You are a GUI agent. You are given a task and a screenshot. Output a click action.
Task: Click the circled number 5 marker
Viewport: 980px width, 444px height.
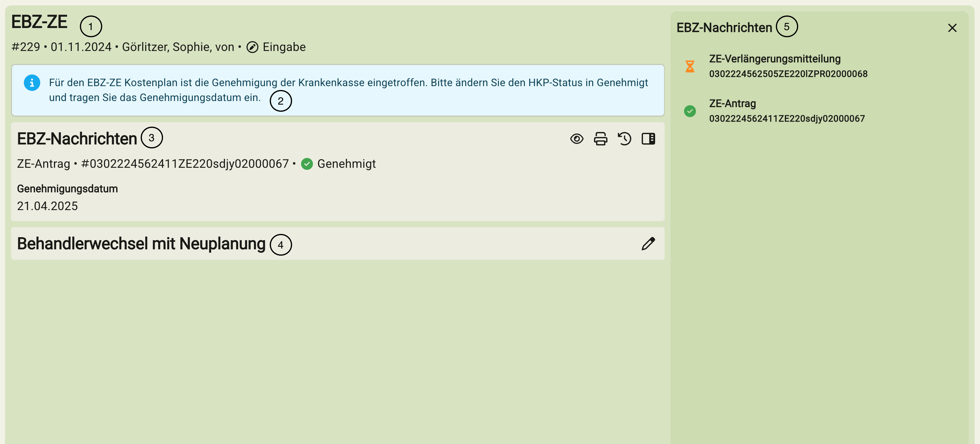click(786, 27)
